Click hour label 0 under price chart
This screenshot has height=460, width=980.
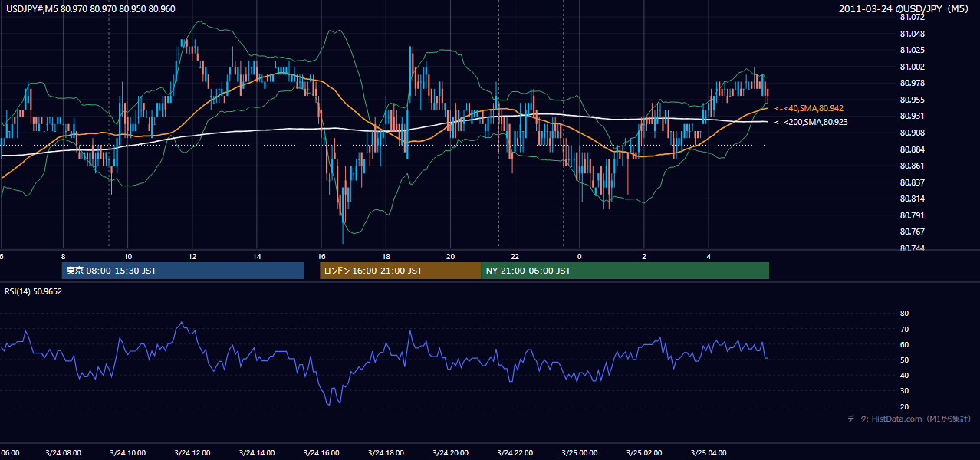click(x=580, y=256)
